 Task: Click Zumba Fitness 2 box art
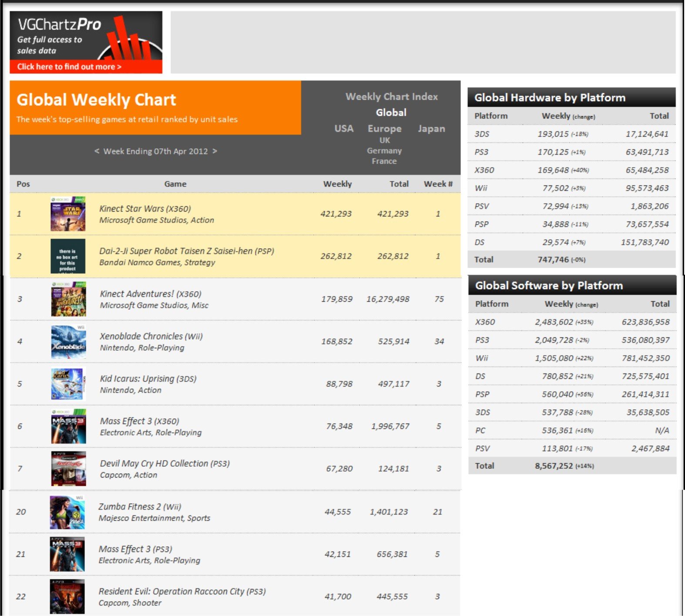click(67, 512)
